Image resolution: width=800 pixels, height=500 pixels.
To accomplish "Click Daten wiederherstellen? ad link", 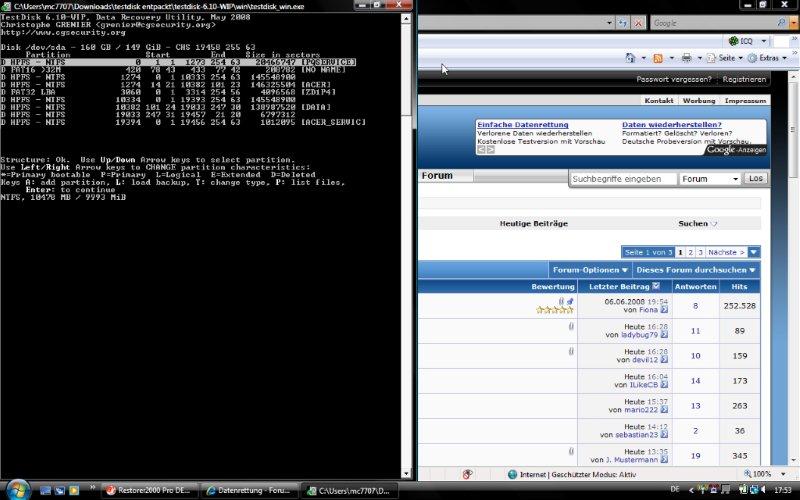I will click(x=671, y=124).
